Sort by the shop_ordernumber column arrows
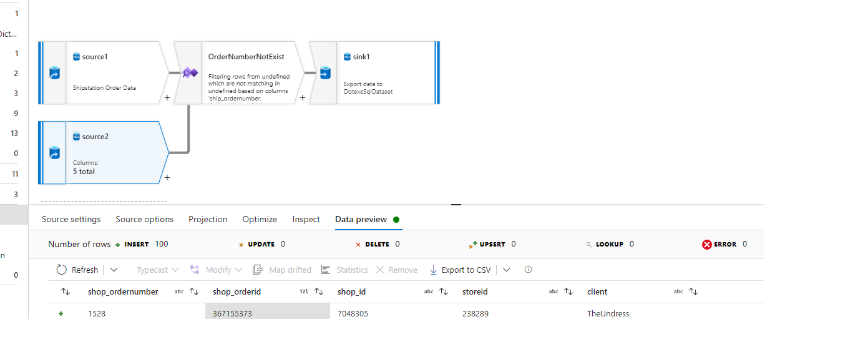 pos(194,291)
